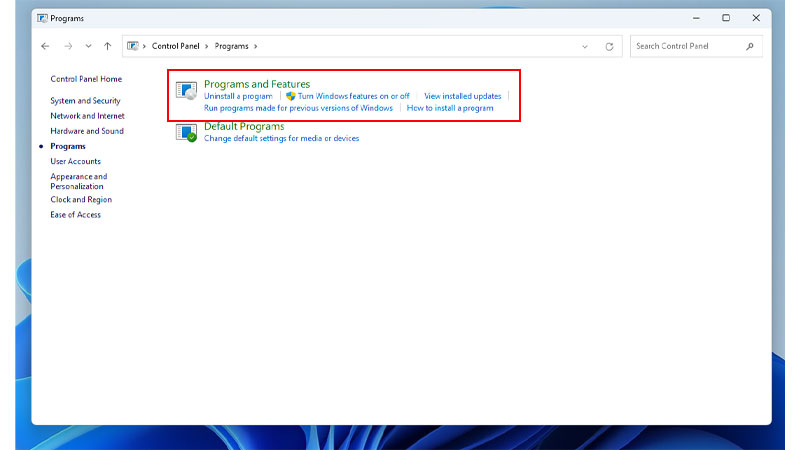Click the forward navigation arrow
This screenshot has height=450, width=800.
pyautogui.click(x=68, y=46)
